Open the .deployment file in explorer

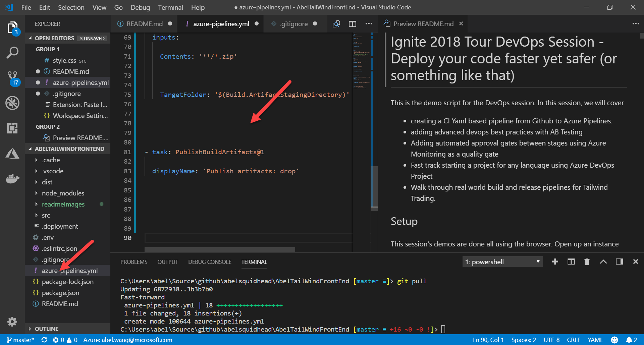coord(68,226)
